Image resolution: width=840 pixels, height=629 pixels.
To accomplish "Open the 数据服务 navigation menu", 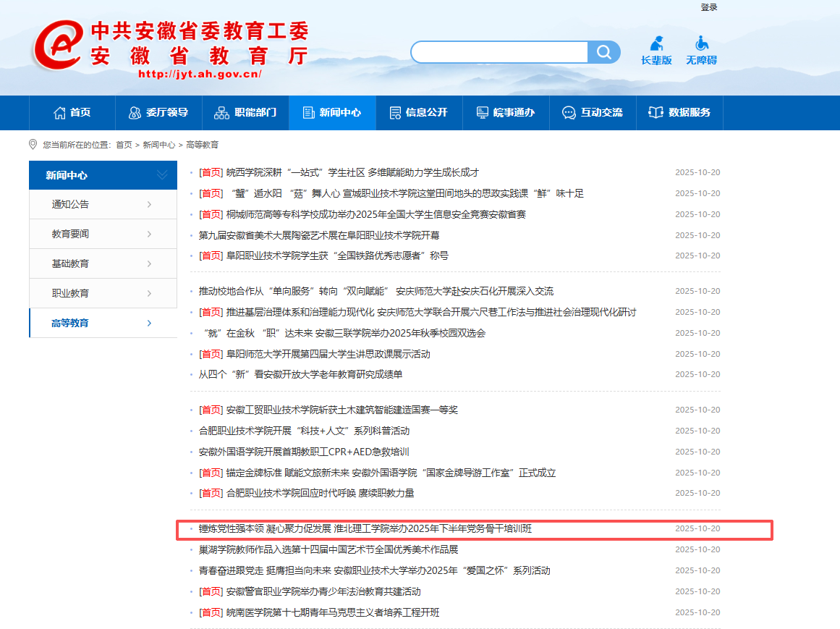I will [679, 113].
